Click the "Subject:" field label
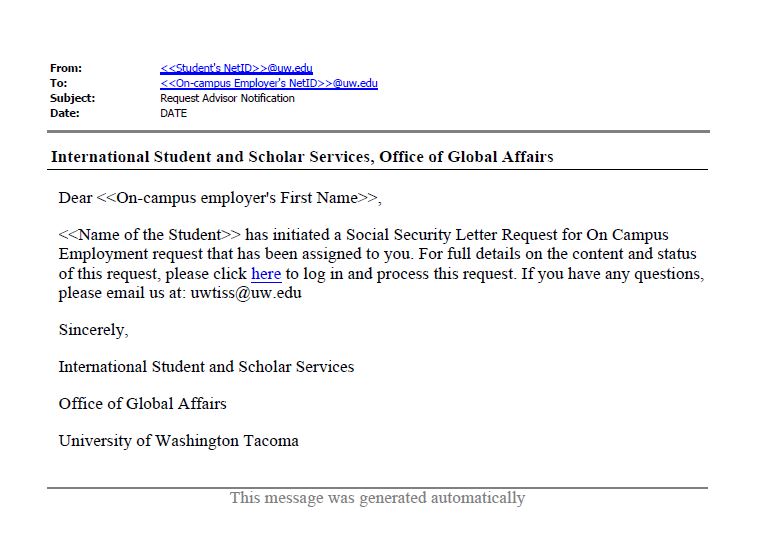777x558 pixels. click(x=73, y=98)
